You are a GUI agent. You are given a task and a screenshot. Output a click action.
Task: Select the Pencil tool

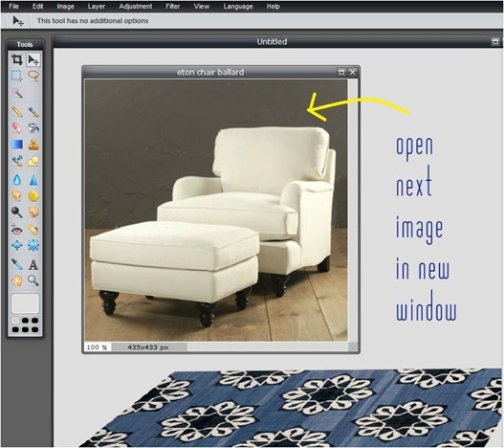(17, 111)
